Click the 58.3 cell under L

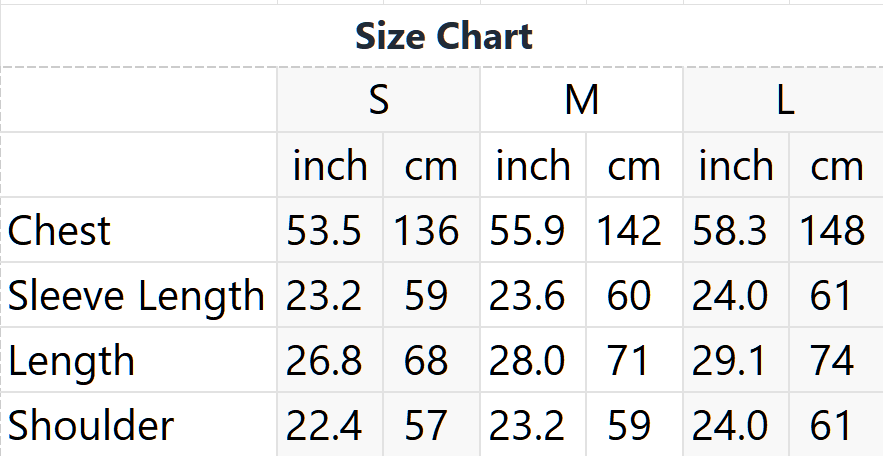click(x=736, y=230)
